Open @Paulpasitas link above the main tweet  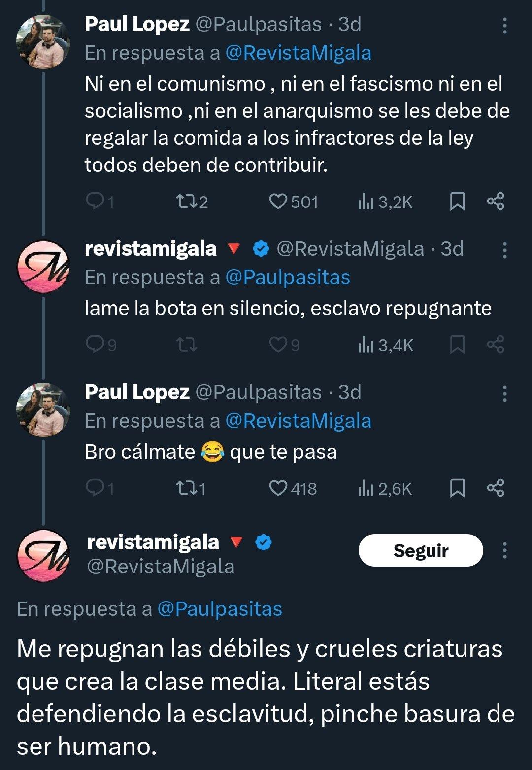tap(220, 609)
